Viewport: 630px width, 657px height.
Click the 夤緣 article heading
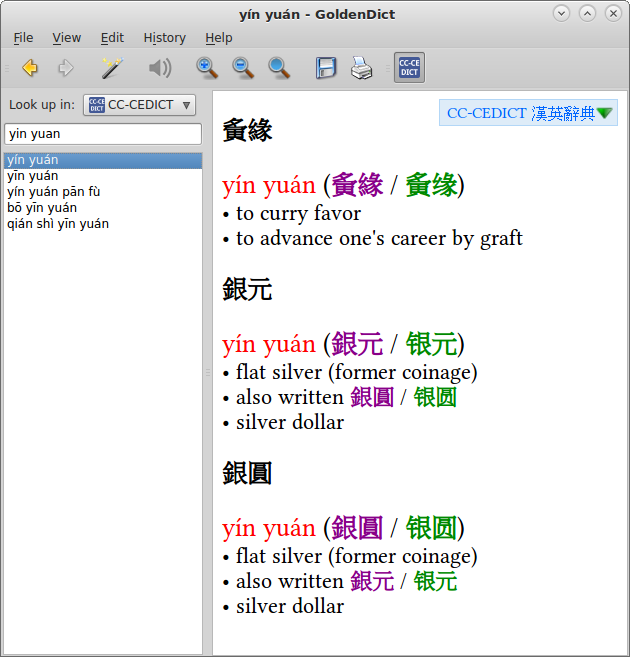coord(247,130)
